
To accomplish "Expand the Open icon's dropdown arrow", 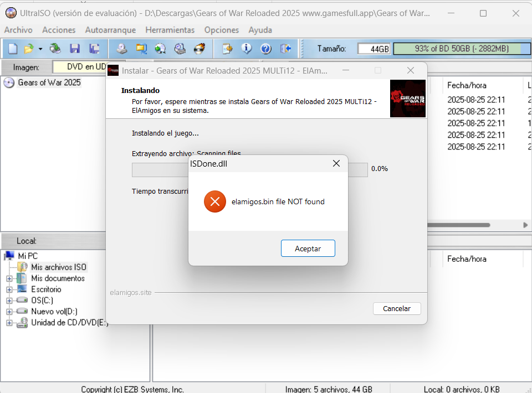I will (x=40, y=49).
